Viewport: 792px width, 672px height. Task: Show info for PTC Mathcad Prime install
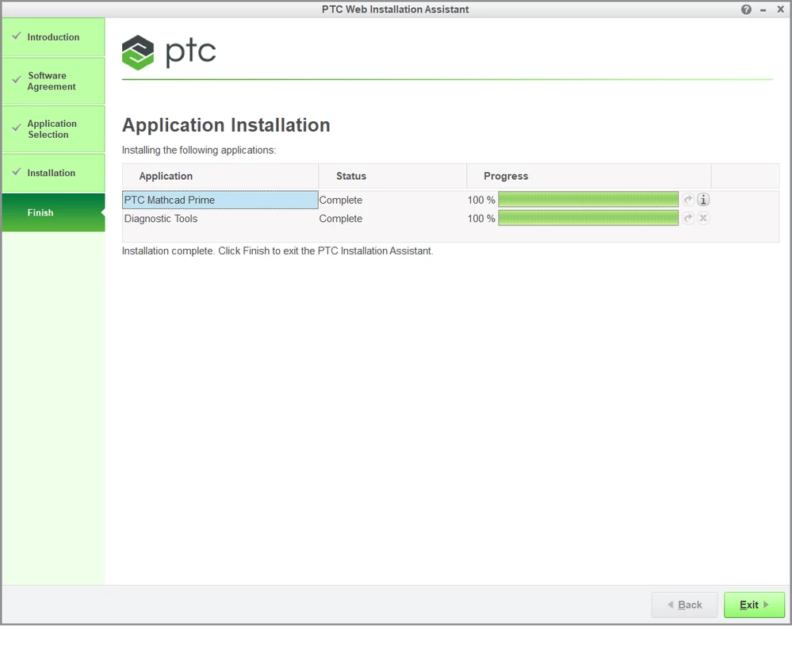pyautogui.click(x=703, y=200)
